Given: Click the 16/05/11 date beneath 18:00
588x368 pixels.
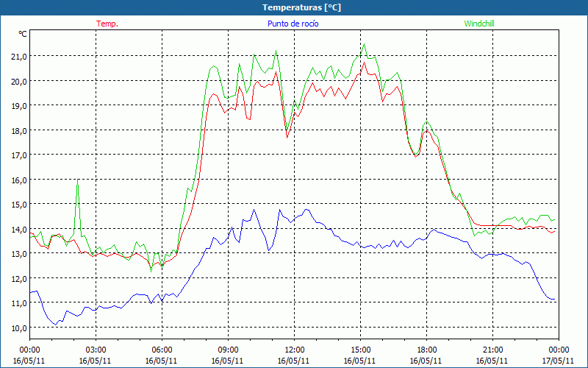Looking at the screenshot, I should [x=426, y=361].
